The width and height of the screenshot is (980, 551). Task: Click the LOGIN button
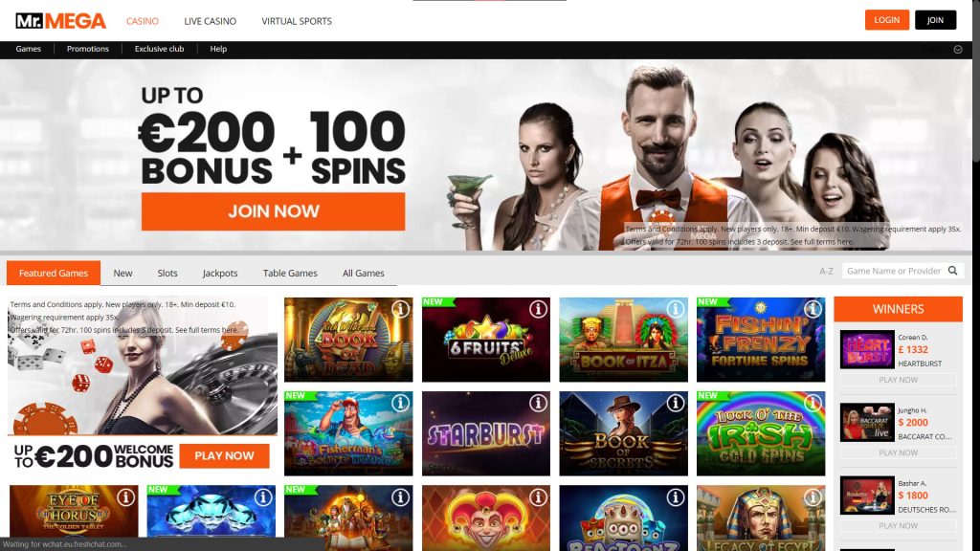pos(887,20)
